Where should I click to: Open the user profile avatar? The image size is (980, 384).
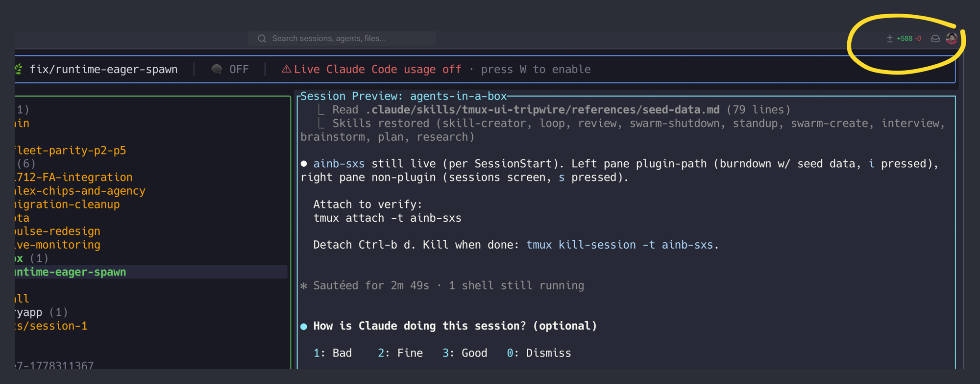[952, 38]
